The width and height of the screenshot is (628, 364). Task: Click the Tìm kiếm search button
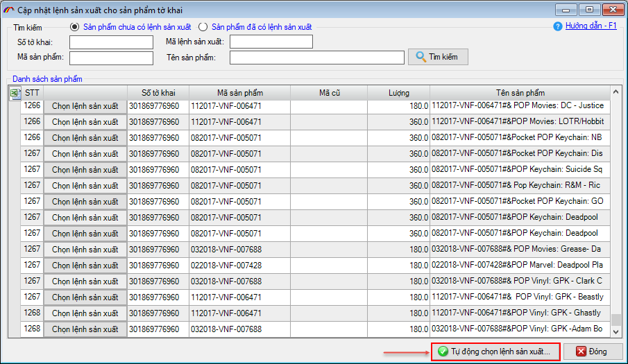(438, 57)
